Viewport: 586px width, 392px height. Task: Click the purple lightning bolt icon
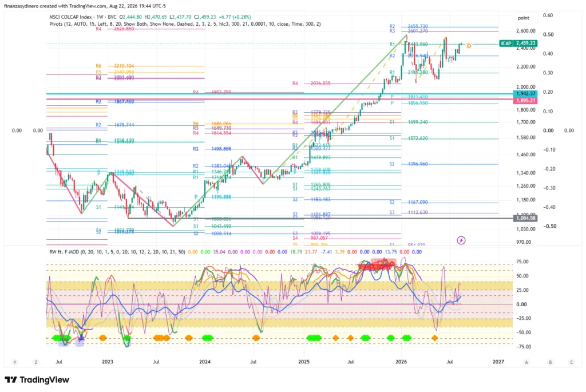coord(461,240)
